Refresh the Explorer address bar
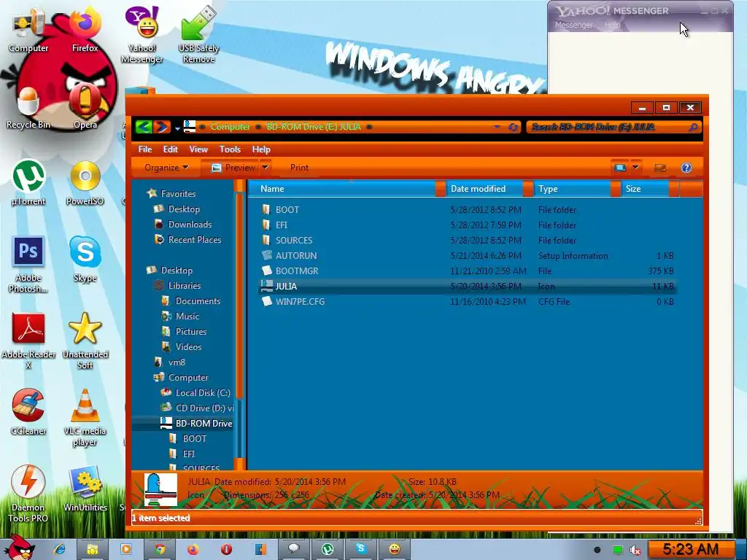The image size is (747, 560). tap(513, 127)
